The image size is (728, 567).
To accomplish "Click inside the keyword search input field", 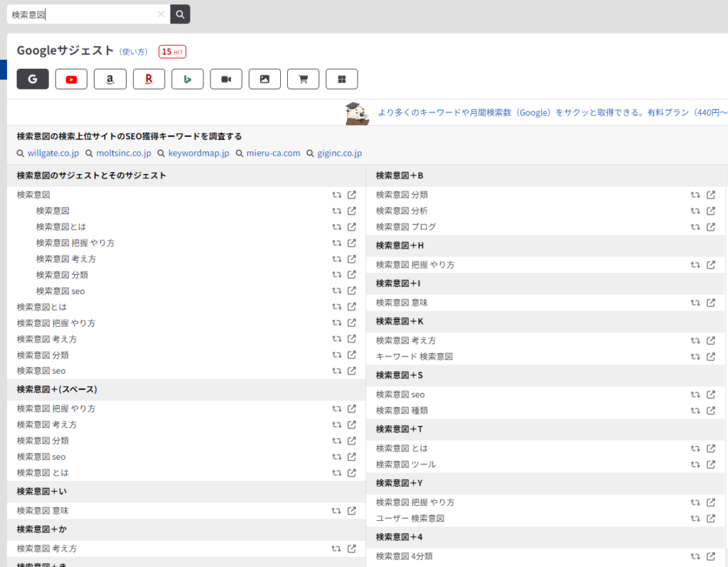I will tap(85, 14).
